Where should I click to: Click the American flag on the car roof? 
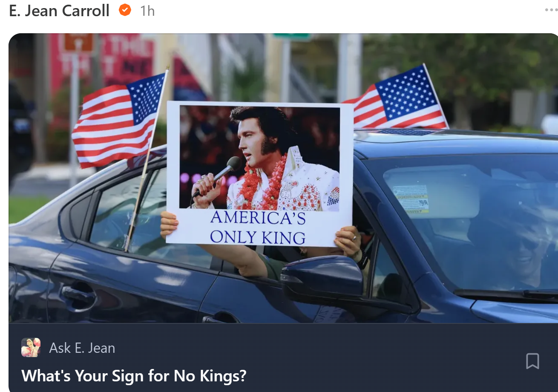[396, 99]
